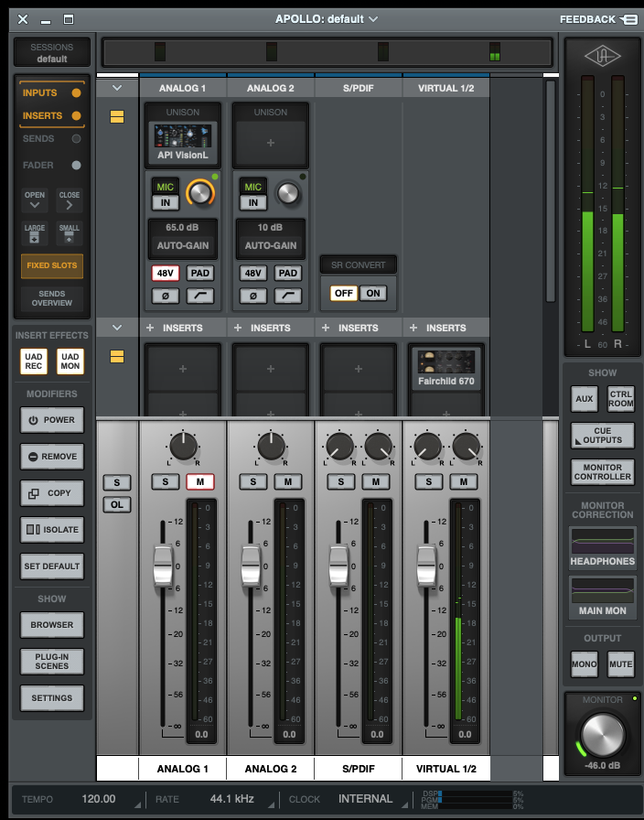Collapse the inserts section chevron
Image resolution: width=644 pixels, height=820 pixels.
(117, 328)
